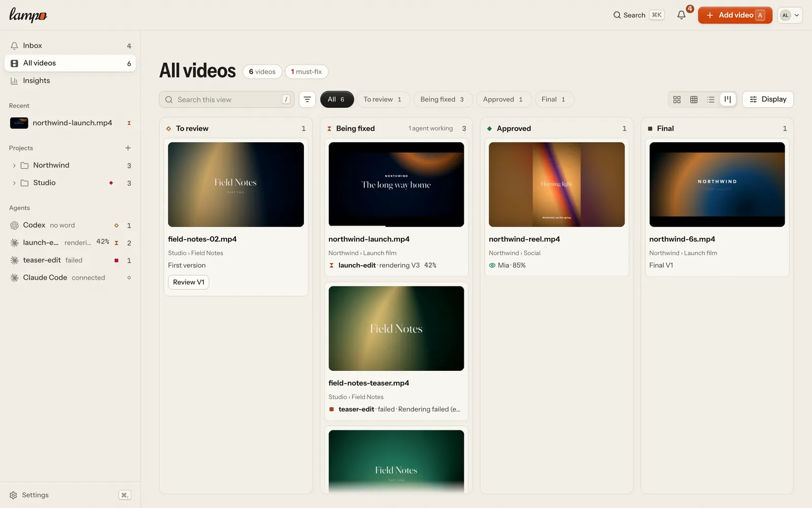The height and width of the screenshot is (508, 812).
Task: Open northwind-reel.mp4 thumbnail
Action: point(557,184)
